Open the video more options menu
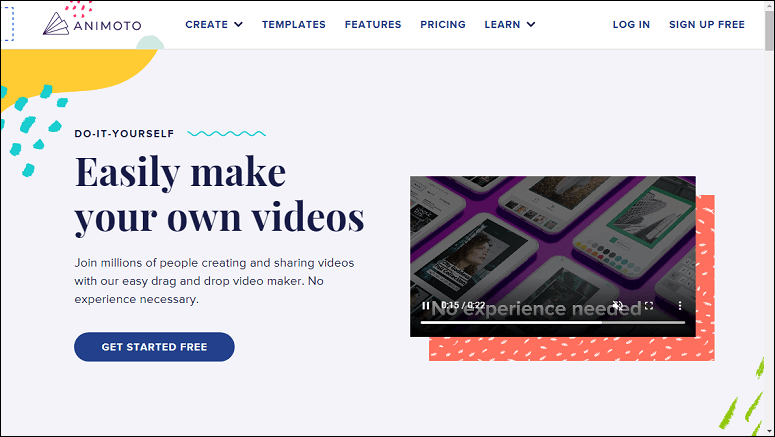This screenshot has width=775, height=437. tap(680, 306)
